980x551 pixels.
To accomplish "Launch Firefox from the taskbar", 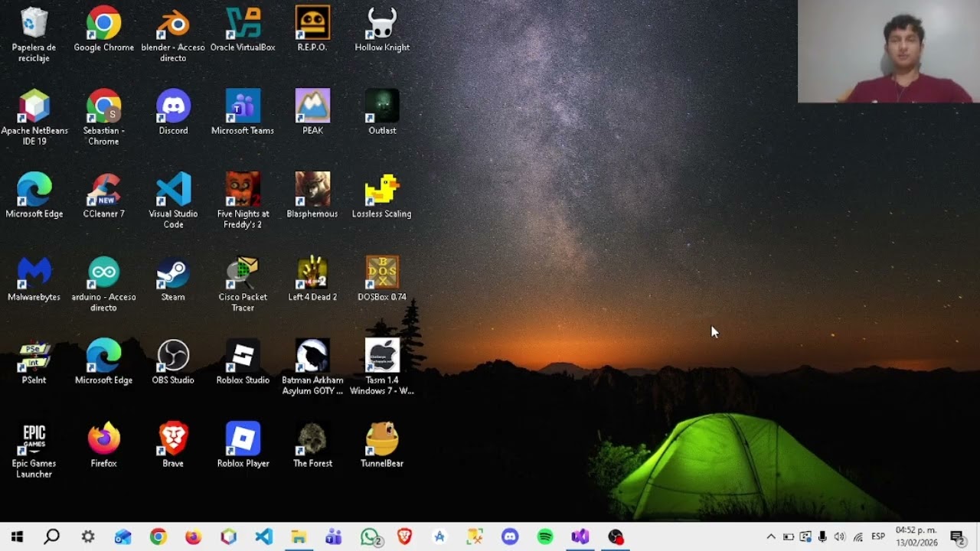I will (193, 537).
